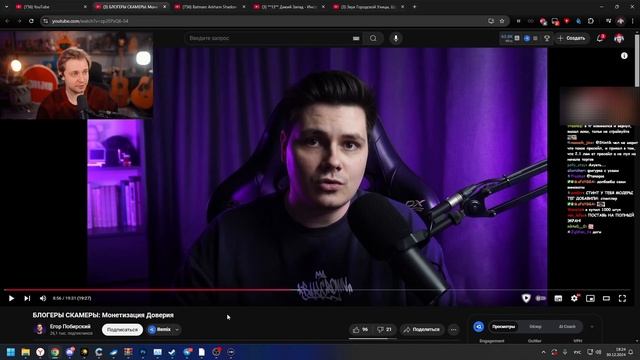Open the extensions puzzle icon
640x360 pixels.
pos(591,21)
